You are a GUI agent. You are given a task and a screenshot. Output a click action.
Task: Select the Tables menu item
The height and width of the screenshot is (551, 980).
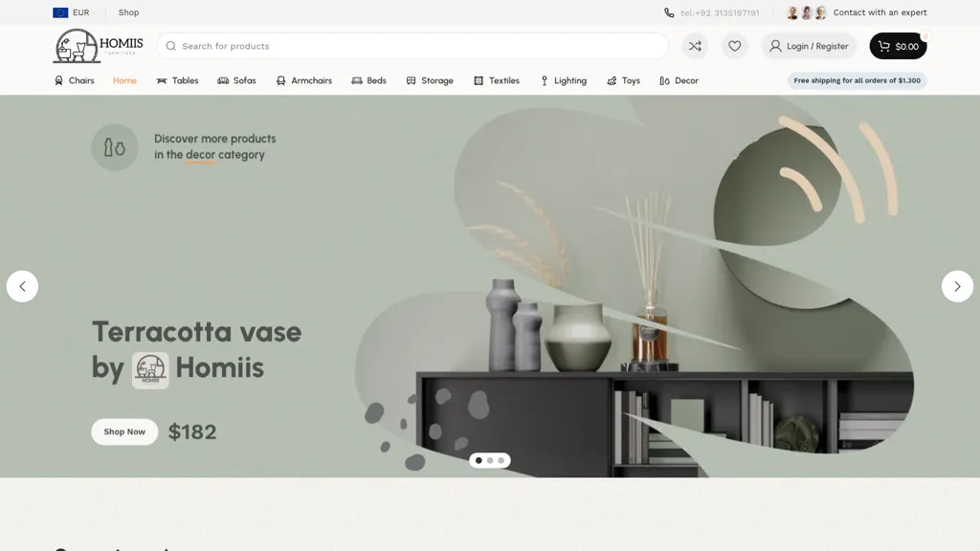(177, 80)
